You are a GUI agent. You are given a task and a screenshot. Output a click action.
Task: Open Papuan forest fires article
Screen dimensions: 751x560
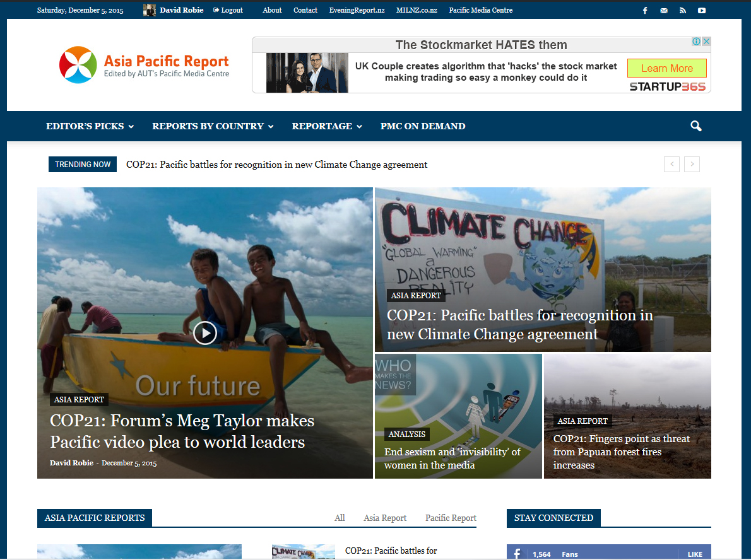(x=622, y=452)
